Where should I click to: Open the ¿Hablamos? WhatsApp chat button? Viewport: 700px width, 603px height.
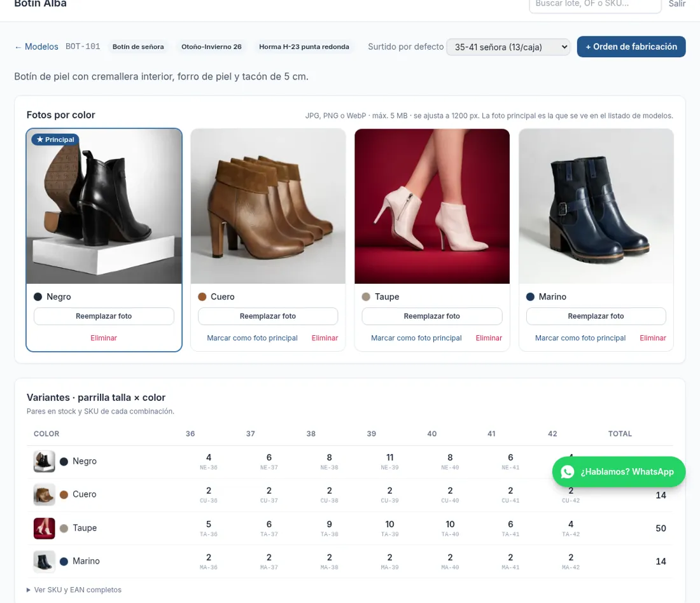(x=619, y=472)
